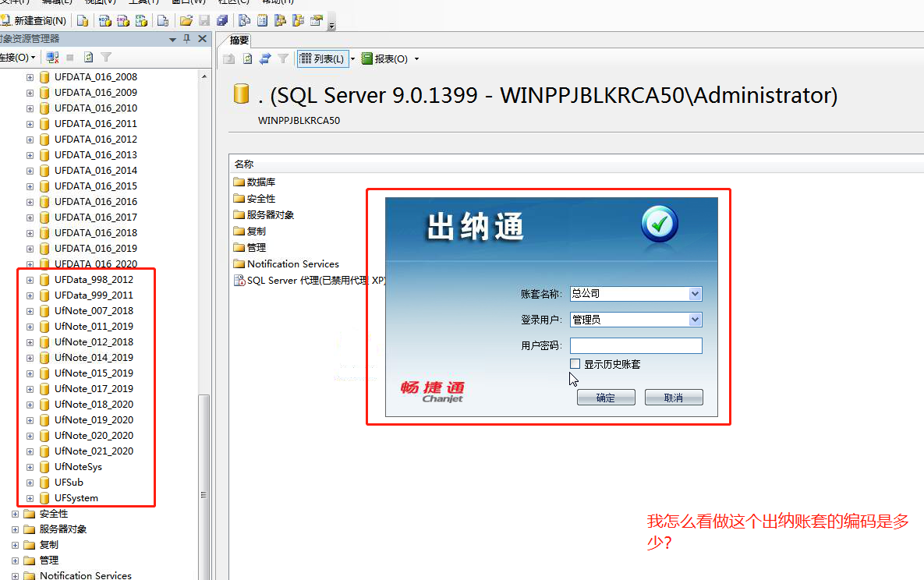
Task: Select UFDATA_016_2012 in the tree
Action: point(95,139)
